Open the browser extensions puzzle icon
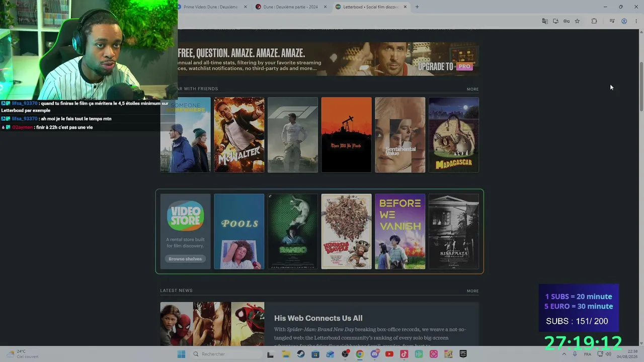This screenshot has width=644, height=362. pyautogui.click(x=594, y=21)
